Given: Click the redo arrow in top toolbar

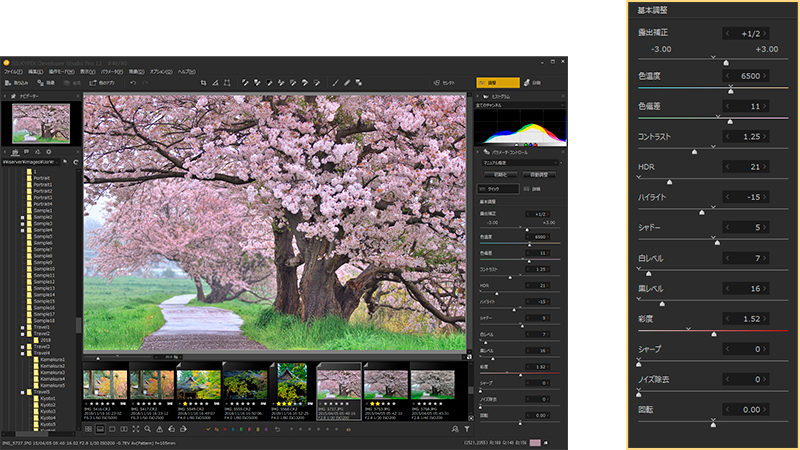Looking at the screenshot, I should tap(145, 83).
